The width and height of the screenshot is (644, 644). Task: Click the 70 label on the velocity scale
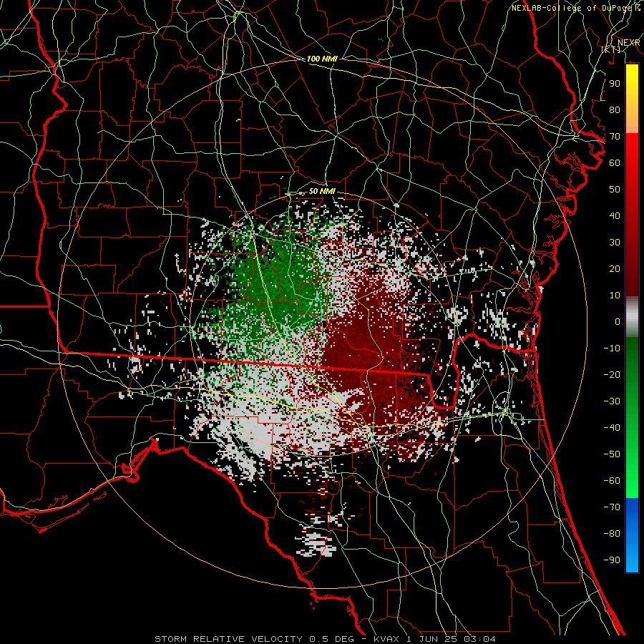(x=615, y=137)
